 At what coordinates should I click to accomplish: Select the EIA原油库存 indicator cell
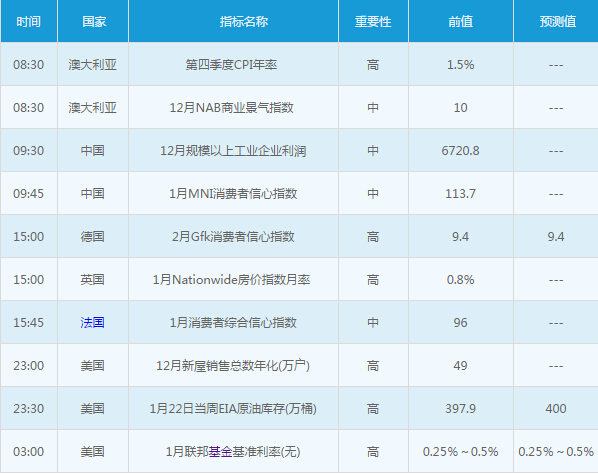[233, 409]
